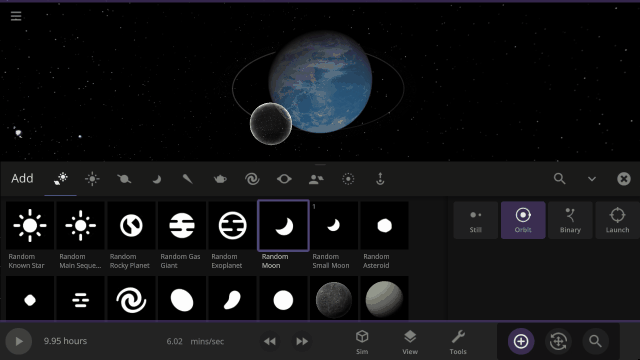
Task: Add a Random Small Moon
Action: point(334,225)
